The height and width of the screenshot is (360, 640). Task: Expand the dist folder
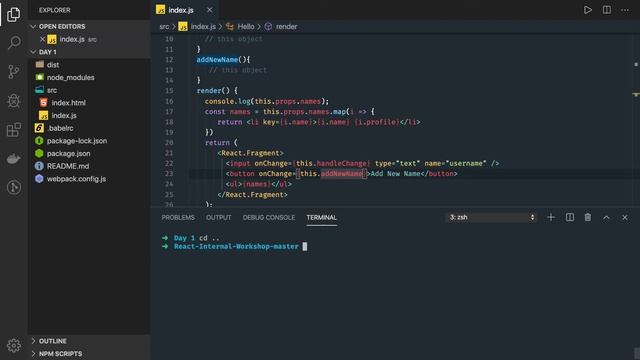pos(53,64)
